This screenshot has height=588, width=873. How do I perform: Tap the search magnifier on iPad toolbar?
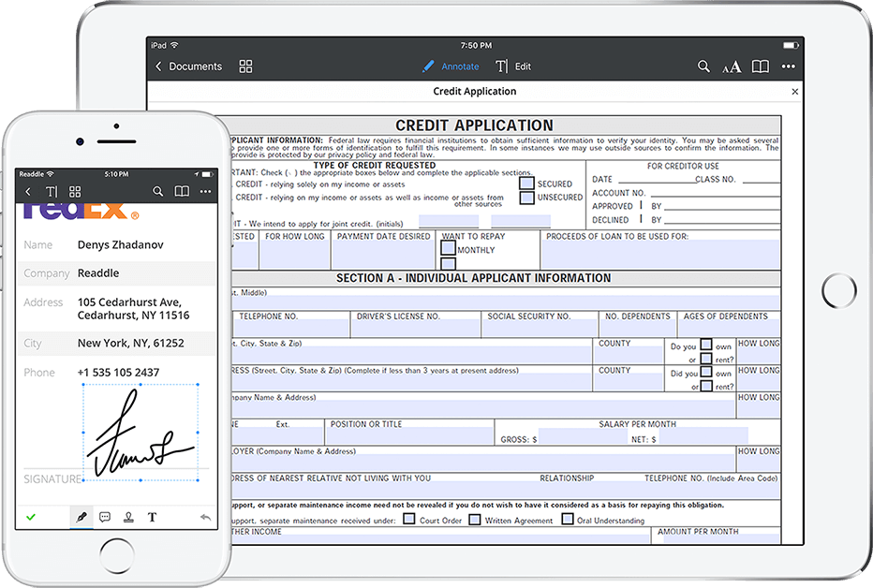[x=703, y=66]
